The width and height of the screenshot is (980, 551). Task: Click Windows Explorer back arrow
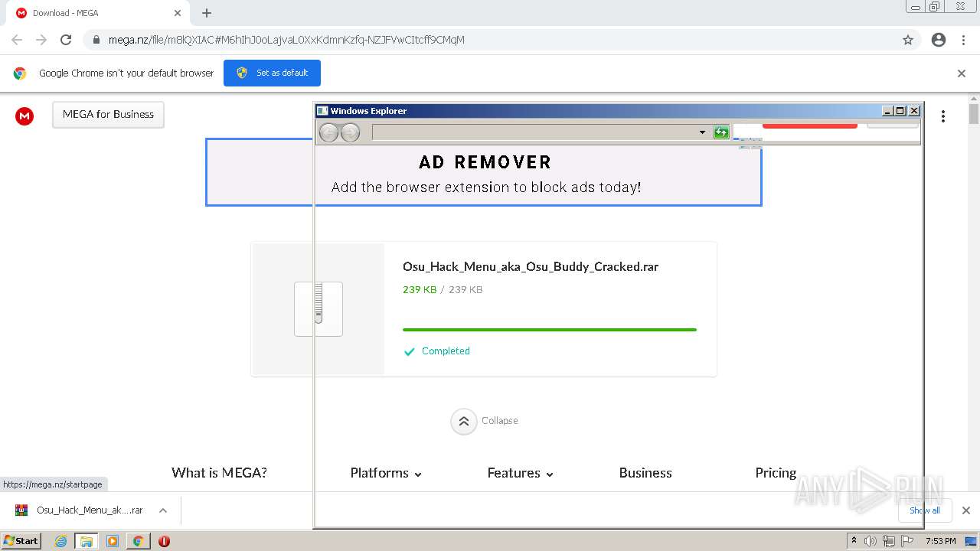pos(328,133)
